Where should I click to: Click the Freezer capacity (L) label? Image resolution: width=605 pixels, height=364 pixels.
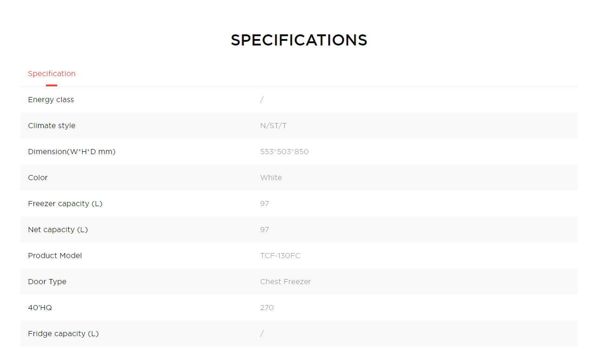65,204
